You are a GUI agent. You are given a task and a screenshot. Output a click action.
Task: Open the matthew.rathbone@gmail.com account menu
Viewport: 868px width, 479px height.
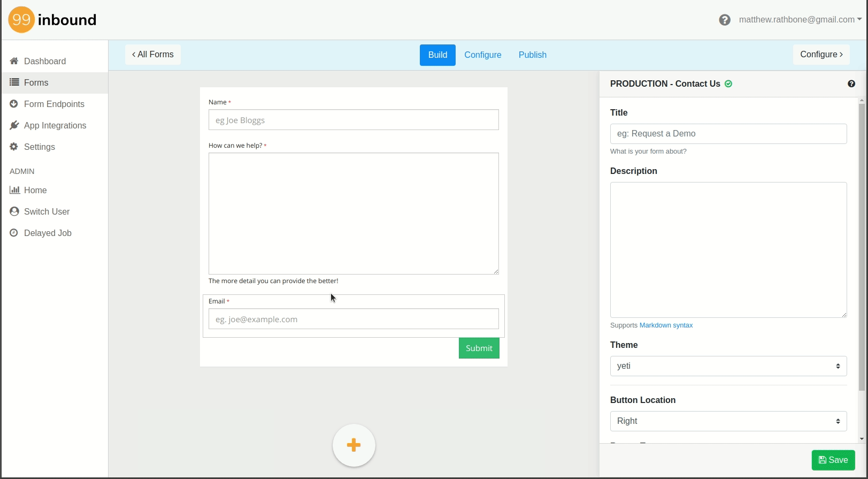point(800,20)
